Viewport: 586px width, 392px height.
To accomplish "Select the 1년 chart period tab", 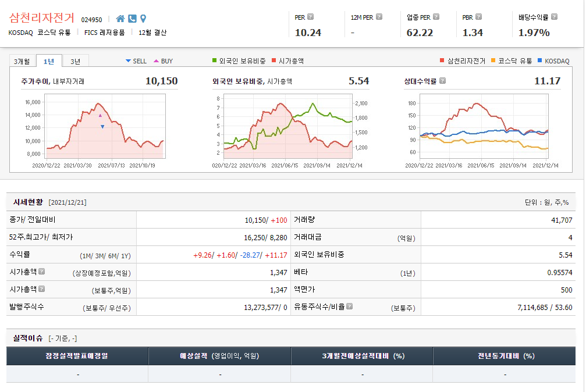I will [x=49, y=61].
